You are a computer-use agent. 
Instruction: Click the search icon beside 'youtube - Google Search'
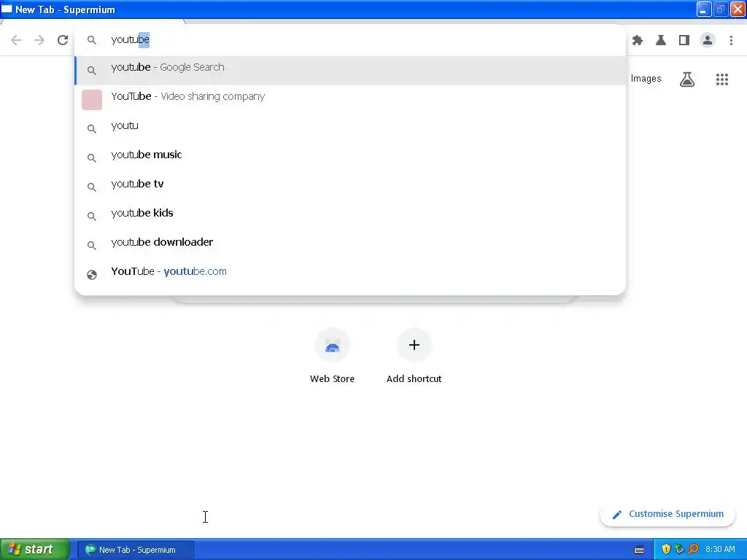pyautogui.click(x=92, y=71)
